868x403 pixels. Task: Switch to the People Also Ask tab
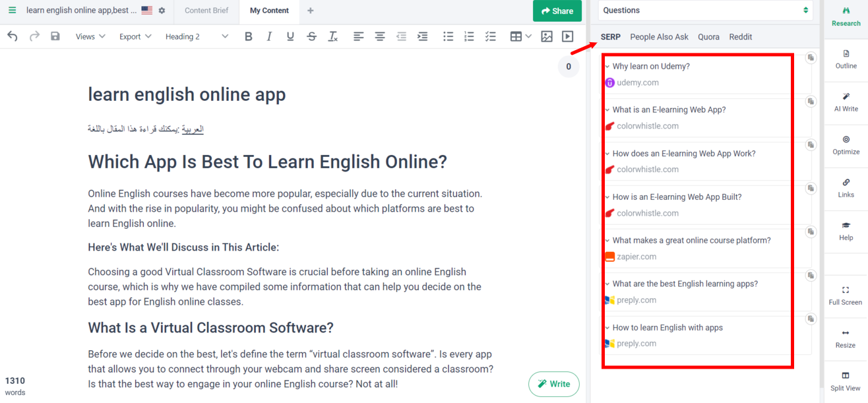click(x=659, y=37)
